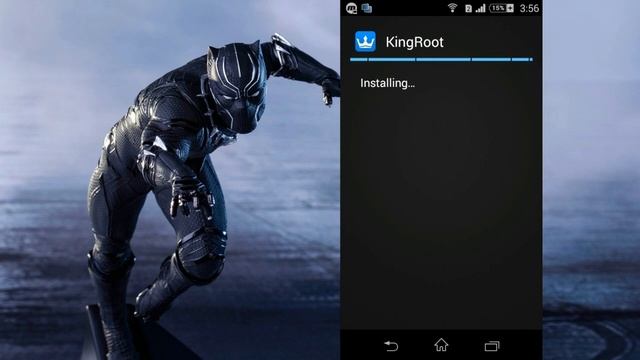Tap the first notification icon in status bar
The height and width of the screenshot is (360, 640).
pyautogui.click(x=351, y=8)
